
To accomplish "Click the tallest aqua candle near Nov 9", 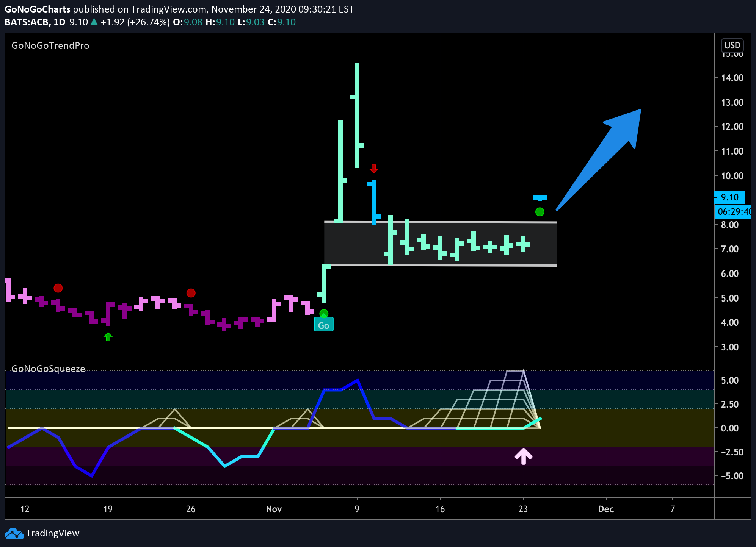I will [x=357, y=116].
